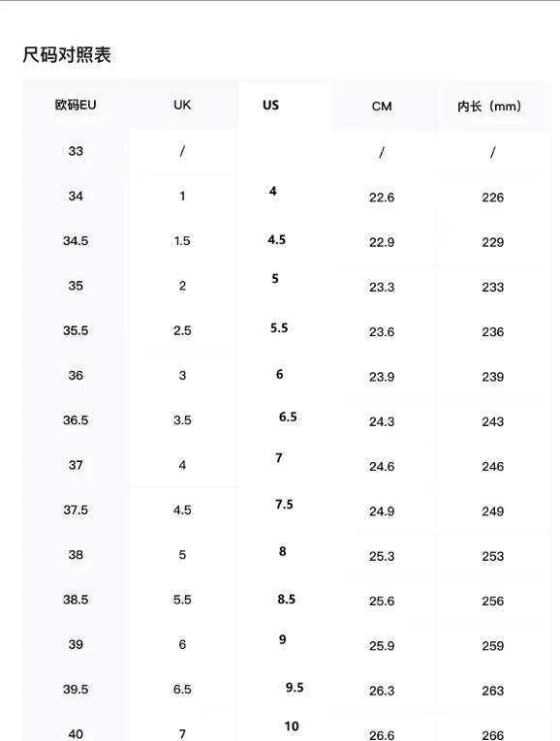Click the 25.3 CM value
This screenshot has height=741, width=560.
tap(382, 557)
